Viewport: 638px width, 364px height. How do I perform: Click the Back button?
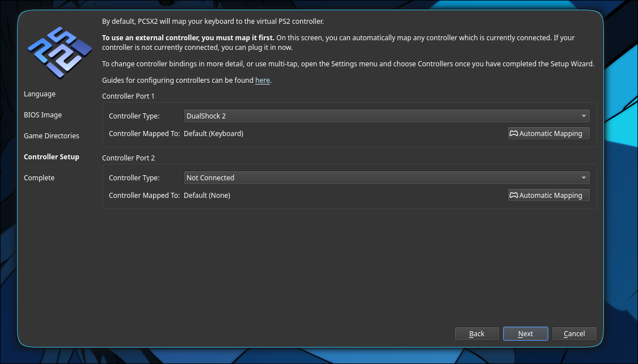(476, 333)
